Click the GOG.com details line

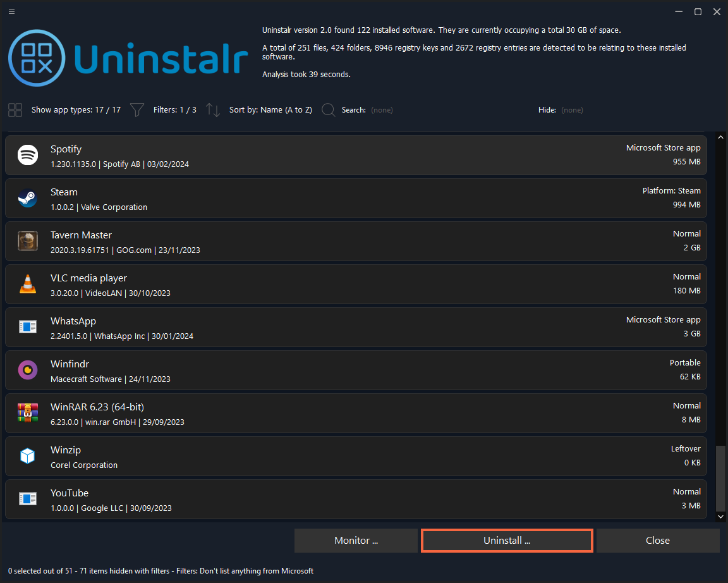pyautogui.click(x=125, y=250)
